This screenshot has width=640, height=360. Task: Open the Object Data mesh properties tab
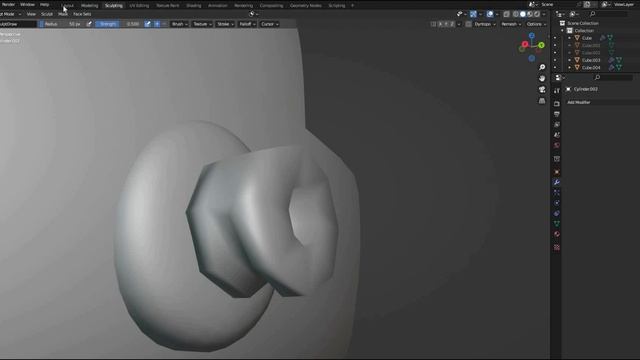557,224
